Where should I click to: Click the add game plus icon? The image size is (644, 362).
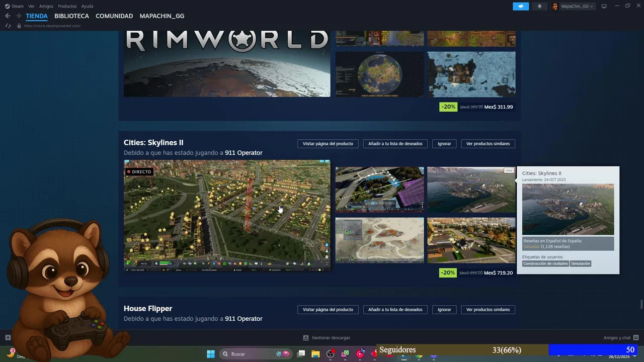[8, 338]
